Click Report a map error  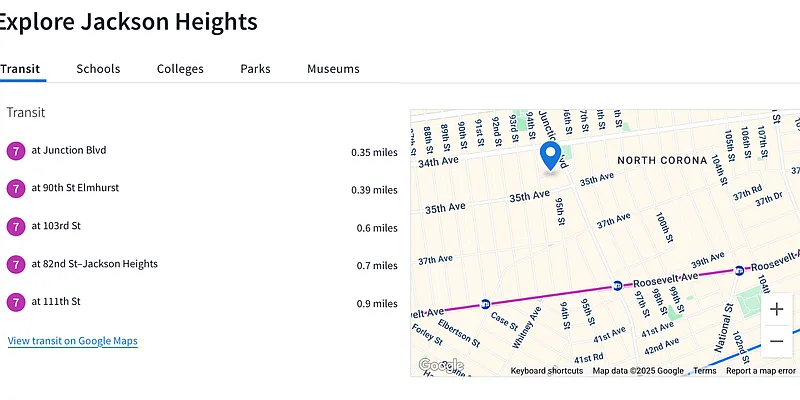(760, 371)
